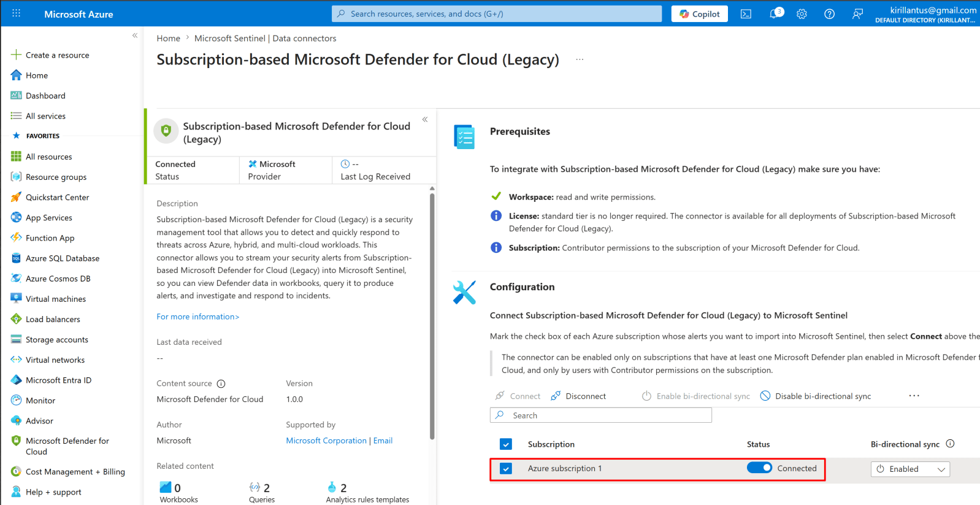This screenshot has width=980, height=505.
Task: Toggle the select-all Subscription checkbox
Action: click(x=506, y=444)
